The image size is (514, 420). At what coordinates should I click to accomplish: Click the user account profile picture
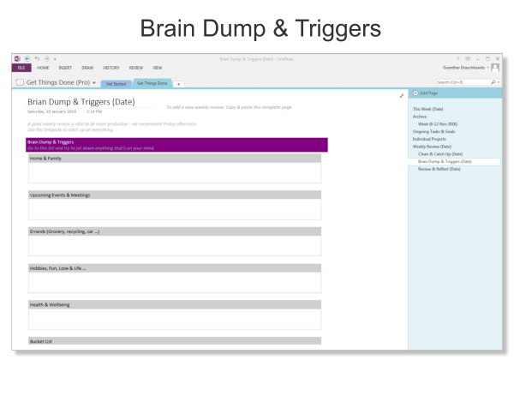495,68
